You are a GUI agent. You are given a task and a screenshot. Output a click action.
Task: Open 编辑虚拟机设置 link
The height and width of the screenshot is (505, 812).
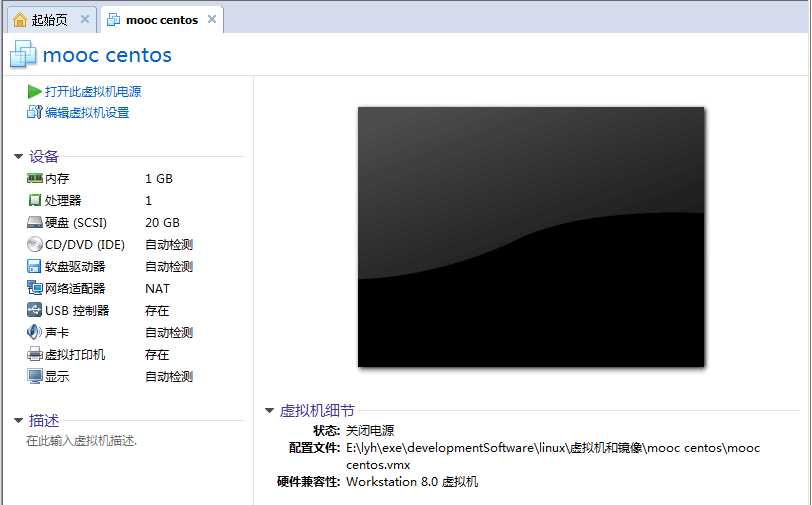tap(87, 112)
